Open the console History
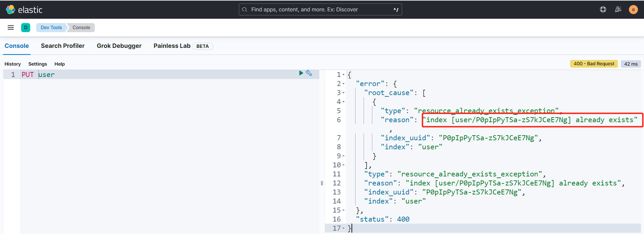The height and width of the screenshot is (234, 644). click(x=12, y=64)
